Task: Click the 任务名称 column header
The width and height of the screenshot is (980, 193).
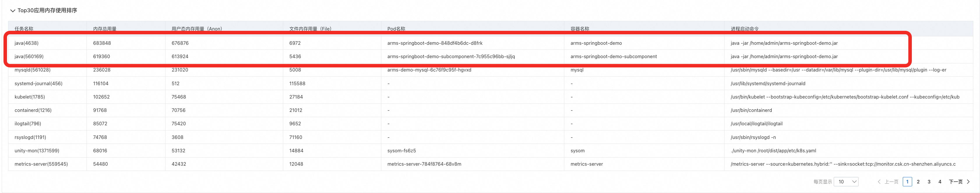Action: 24,29
